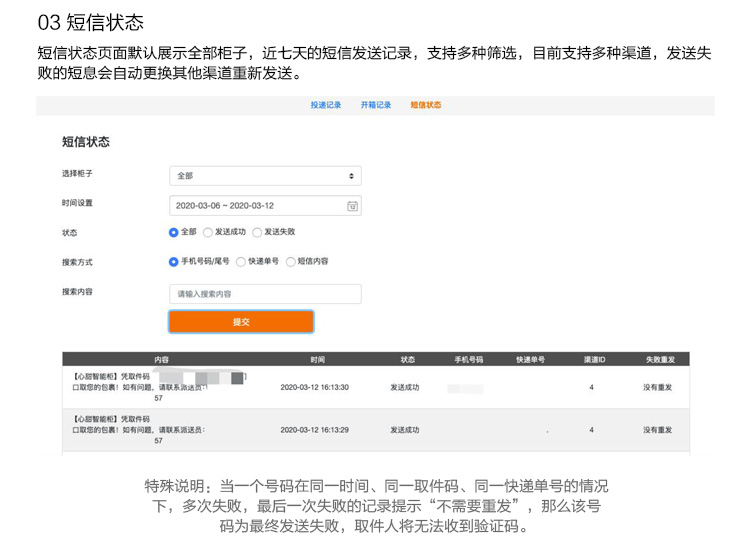
Task: Expand the 选择柜子 dropdown showing 全部
Action: 265,176
